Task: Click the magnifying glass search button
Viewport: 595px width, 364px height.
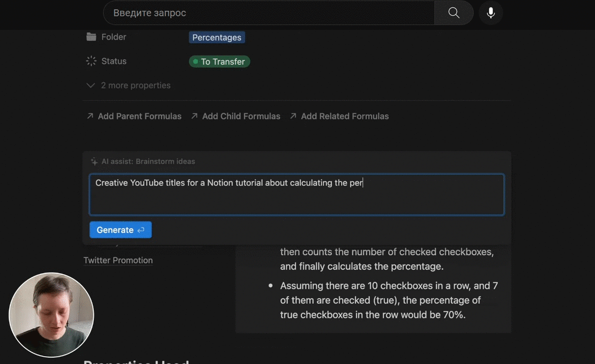Action: tap(454, 13)
